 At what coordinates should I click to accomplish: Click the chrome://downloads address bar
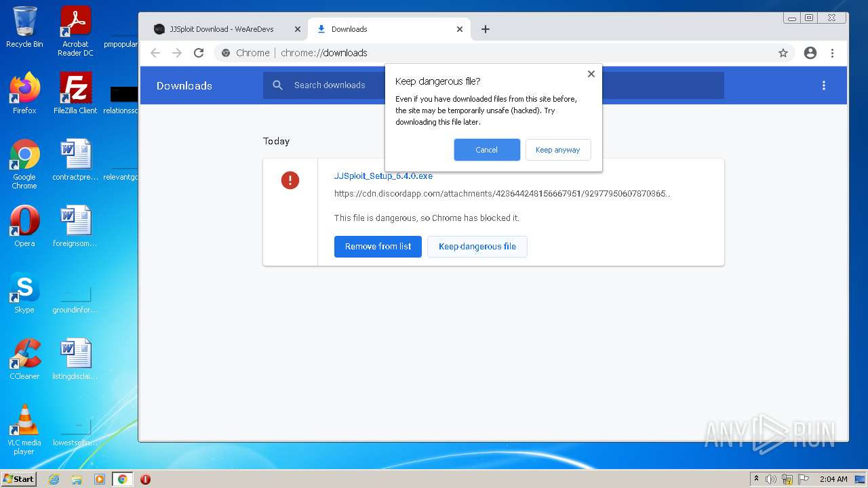pos(505,53)
